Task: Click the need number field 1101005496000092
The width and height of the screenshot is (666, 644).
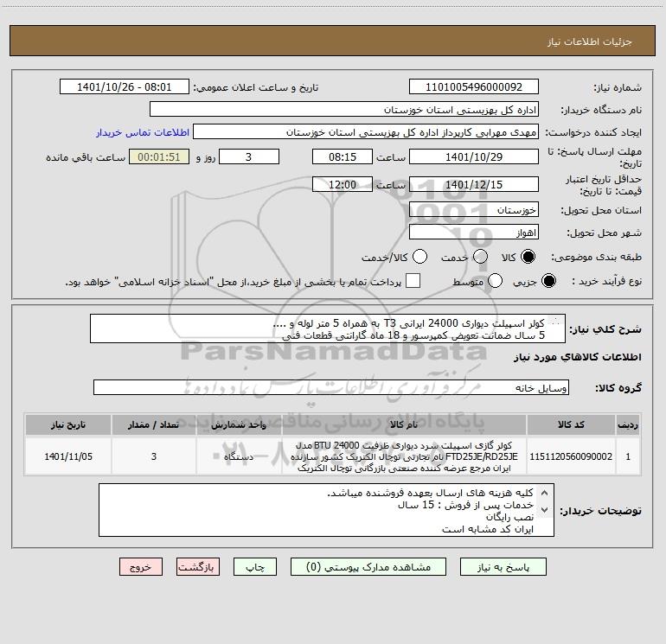Action: [474, 87]
